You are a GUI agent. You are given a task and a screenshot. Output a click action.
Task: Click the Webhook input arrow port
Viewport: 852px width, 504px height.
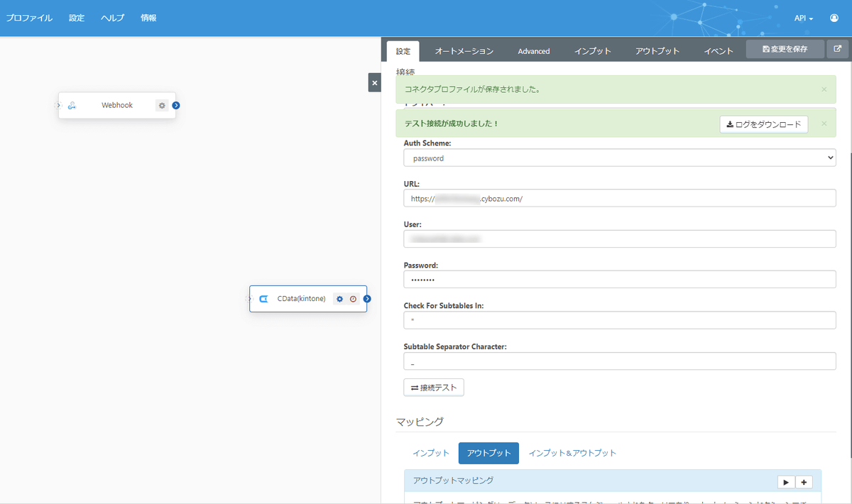tap(59, 106)
